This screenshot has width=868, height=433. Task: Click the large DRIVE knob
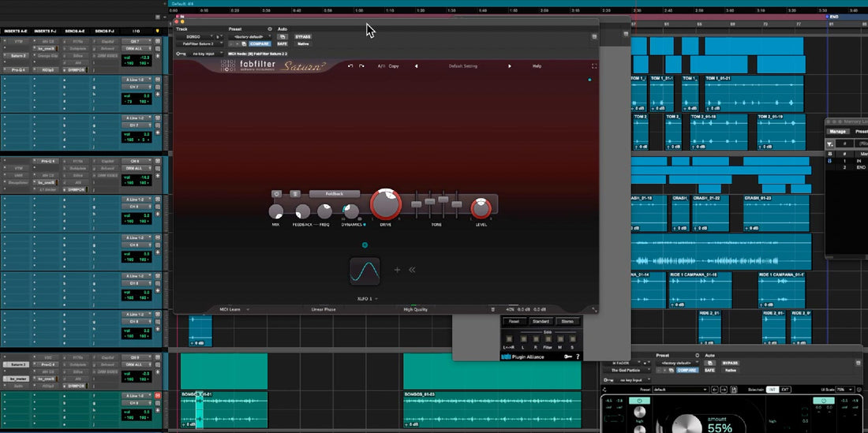click(x=386, y=204)
